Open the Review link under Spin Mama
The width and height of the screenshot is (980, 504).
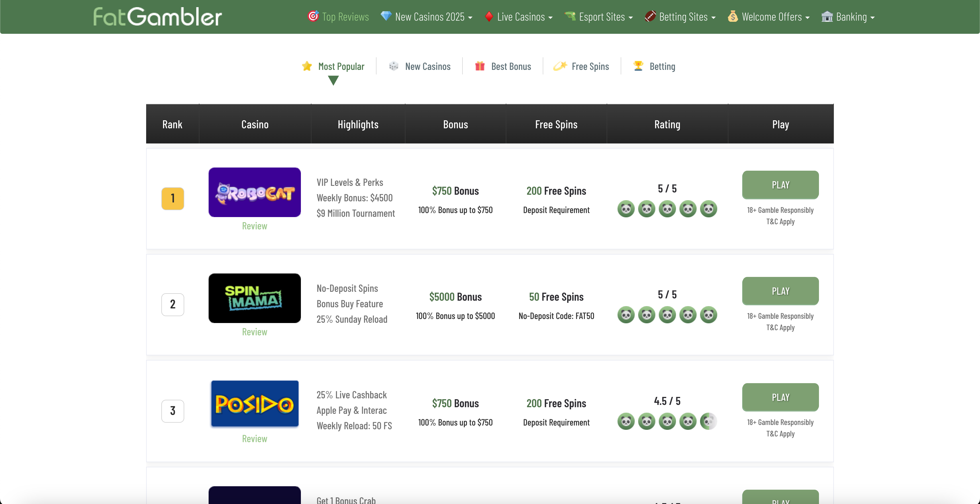tap(254, 332)
